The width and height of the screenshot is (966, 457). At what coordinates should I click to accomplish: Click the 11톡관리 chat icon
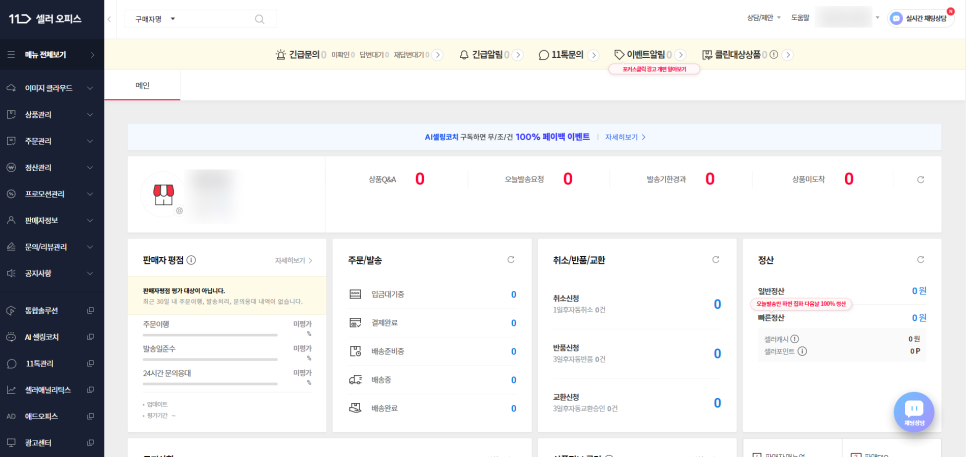tap(10, 363)
